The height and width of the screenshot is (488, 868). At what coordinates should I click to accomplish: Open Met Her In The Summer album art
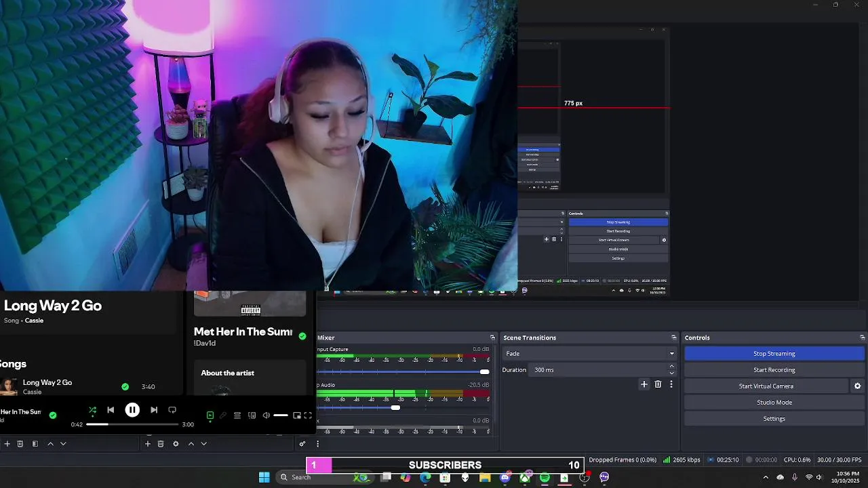[250, 304]
